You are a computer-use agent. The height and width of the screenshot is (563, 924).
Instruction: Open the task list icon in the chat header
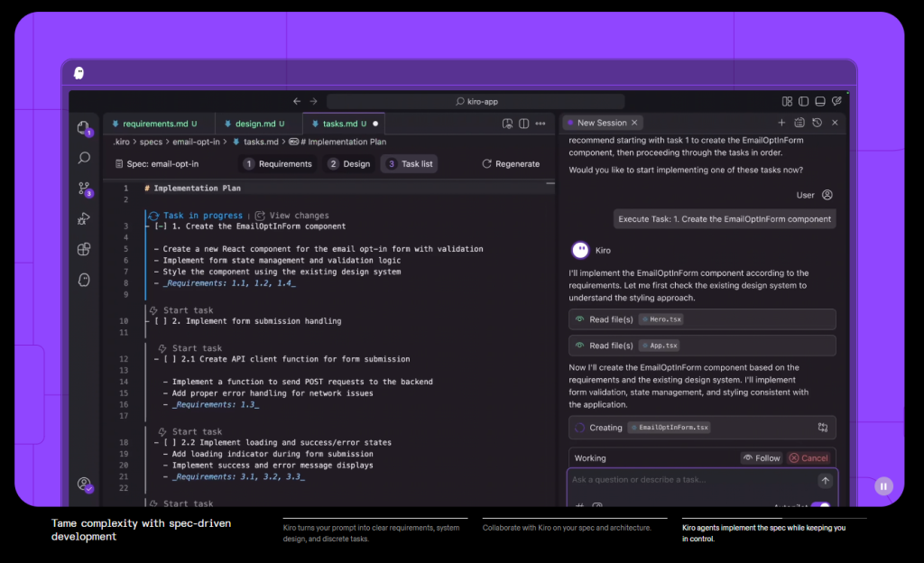[x=799, y=123]
